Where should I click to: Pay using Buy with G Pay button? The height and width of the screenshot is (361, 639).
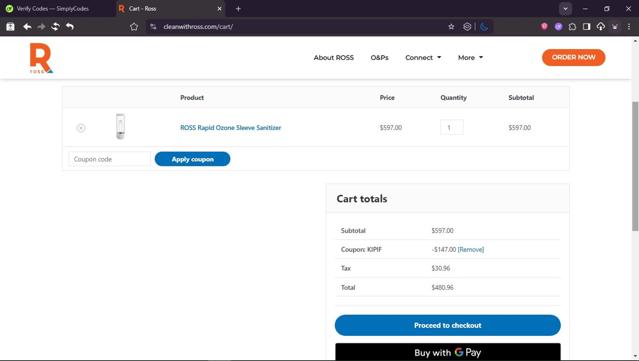coord(447,352)
